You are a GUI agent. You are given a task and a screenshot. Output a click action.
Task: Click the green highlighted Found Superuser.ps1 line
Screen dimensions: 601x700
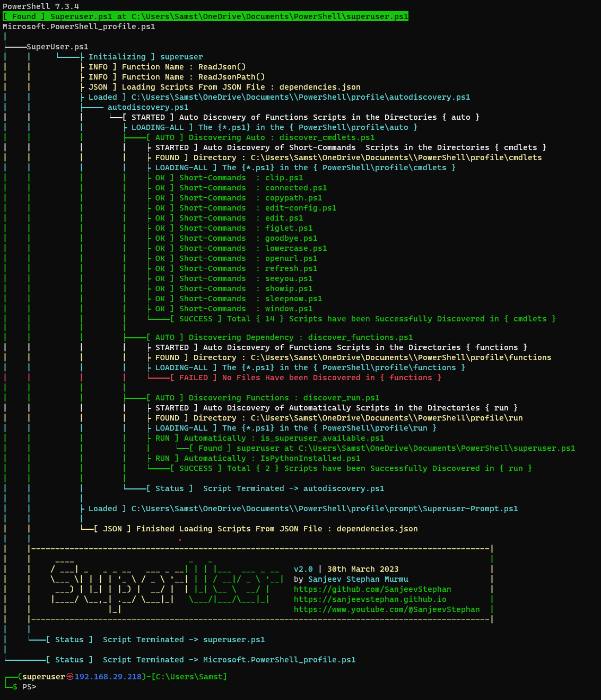click(206, 16)
